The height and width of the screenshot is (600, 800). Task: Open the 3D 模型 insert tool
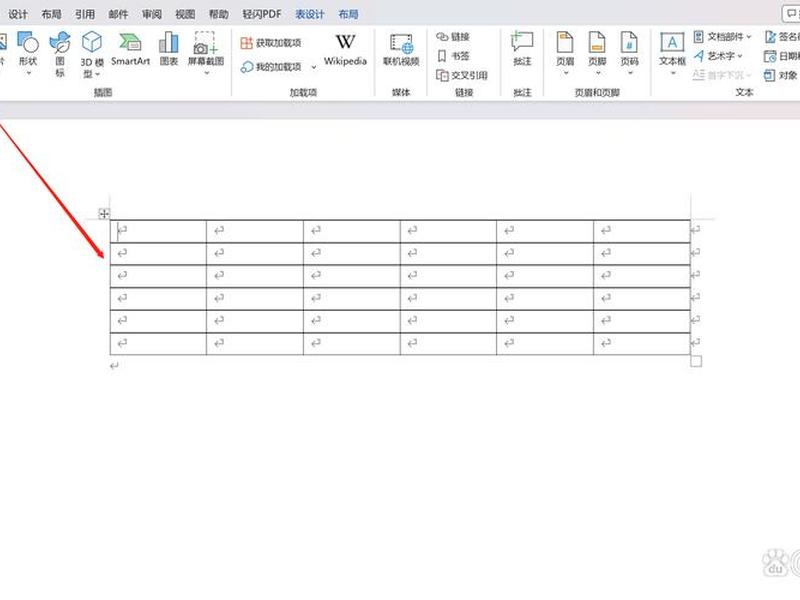point(92,55)
